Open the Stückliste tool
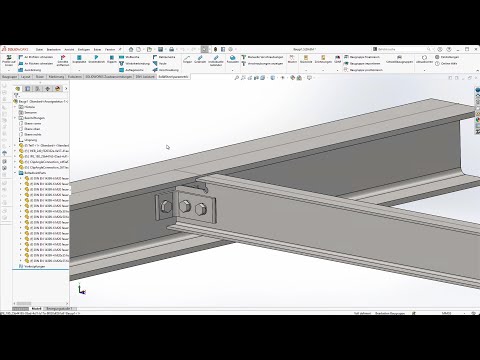This screenshot has width=480, height=360. (x=306, y=59)
